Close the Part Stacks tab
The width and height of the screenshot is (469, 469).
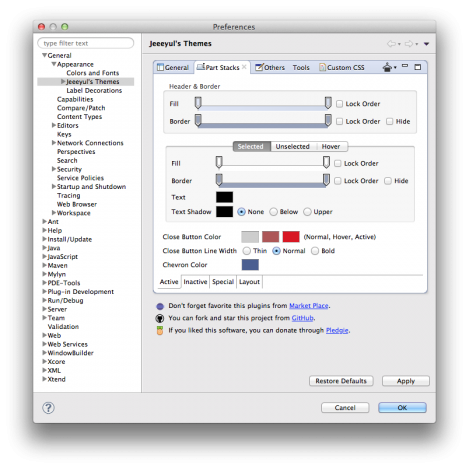[244, 67]
